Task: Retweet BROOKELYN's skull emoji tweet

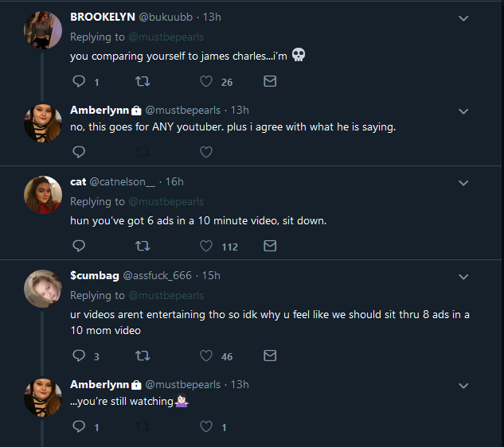Action: click(x=143, y=81)
